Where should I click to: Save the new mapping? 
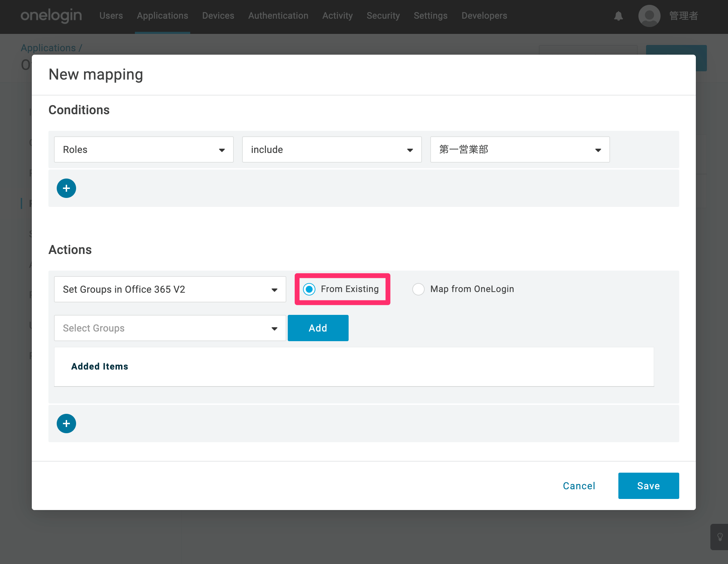(649, 486)
